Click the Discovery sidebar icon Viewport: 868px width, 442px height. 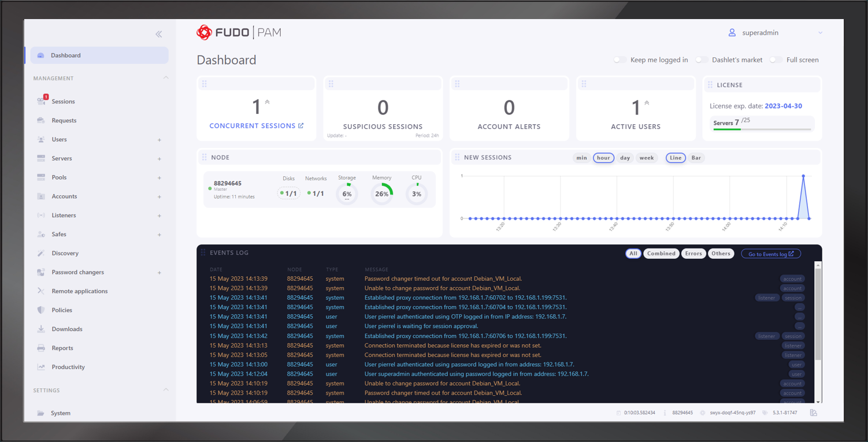pyautogui.click(x=41, y=253)
